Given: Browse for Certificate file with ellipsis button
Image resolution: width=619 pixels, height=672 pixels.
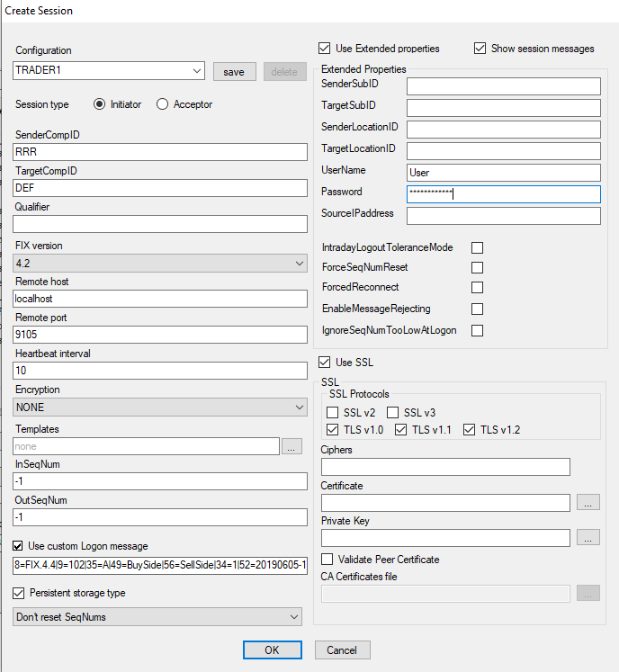Looking at the screenshot, I should pyautogui.click(x=588, y=502).
